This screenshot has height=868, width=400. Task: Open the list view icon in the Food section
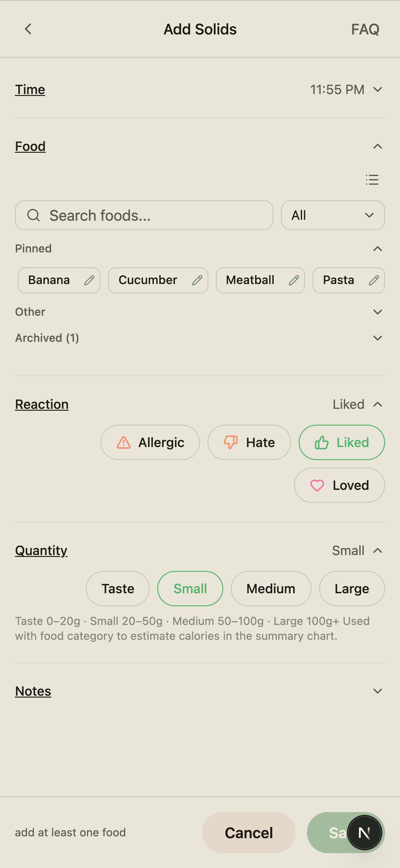pyautogui.click(x=372, y=180)
